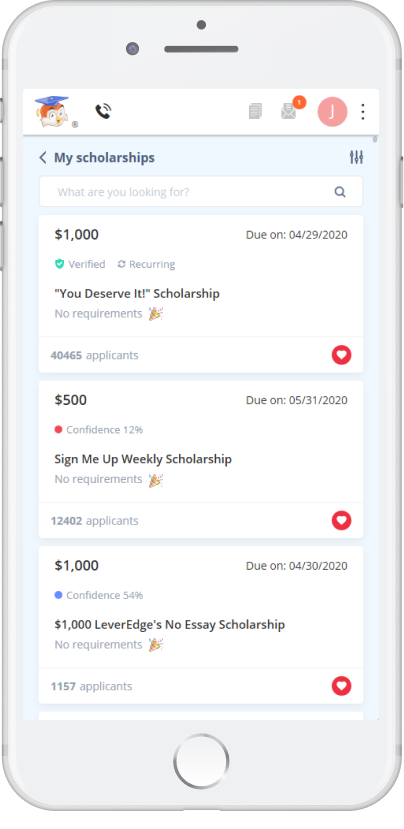The image size is (404, 829).
Task: Open $1,000 LeverEdge's No Essay Scholarship
Action: [170, 624]
